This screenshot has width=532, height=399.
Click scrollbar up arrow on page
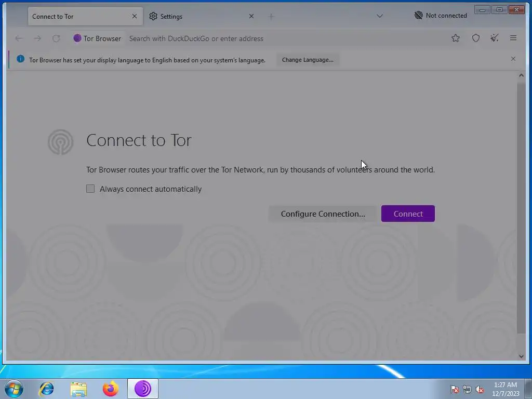click(521, 75)
